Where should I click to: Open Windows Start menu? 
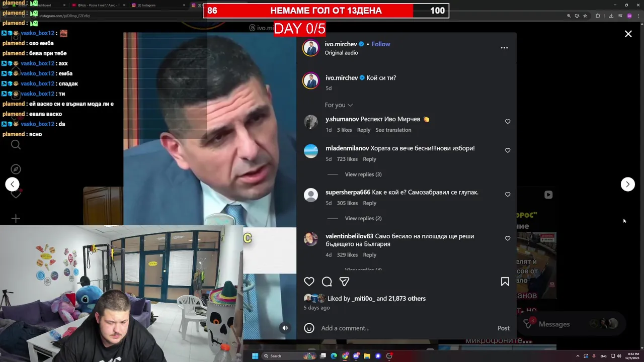click(255, 356)
